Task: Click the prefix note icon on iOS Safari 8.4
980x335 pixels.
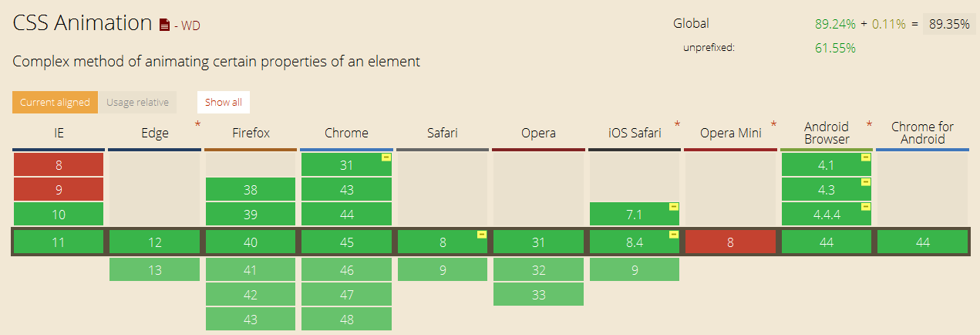Action: pos(674,235)
